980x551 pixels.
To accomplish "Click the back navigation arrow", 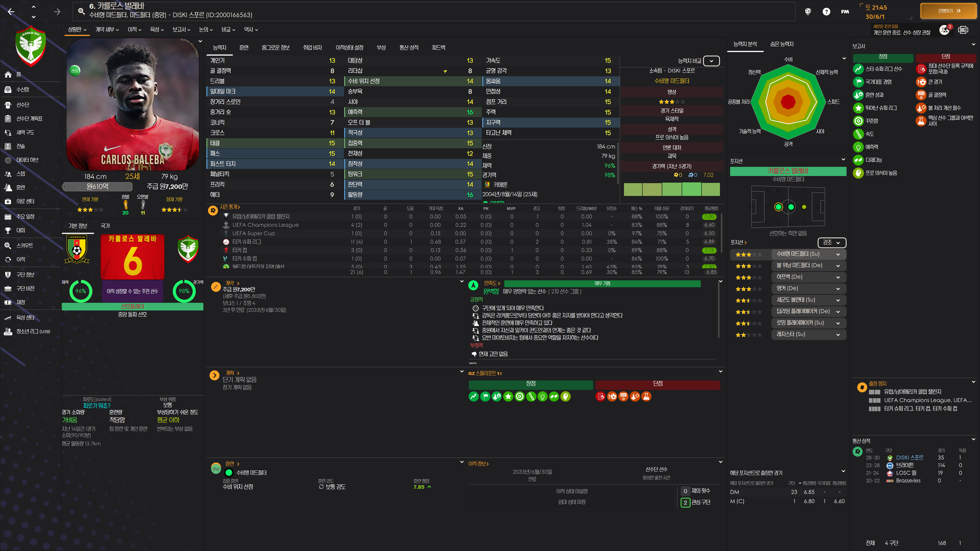I will click(x=11, y=12).
